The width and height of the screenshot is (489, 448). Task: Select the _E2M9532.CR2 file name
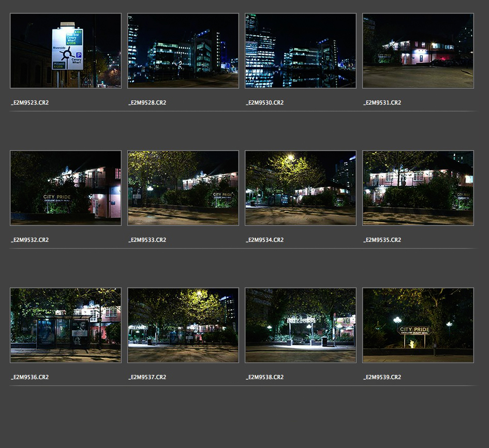coord(30,240)
